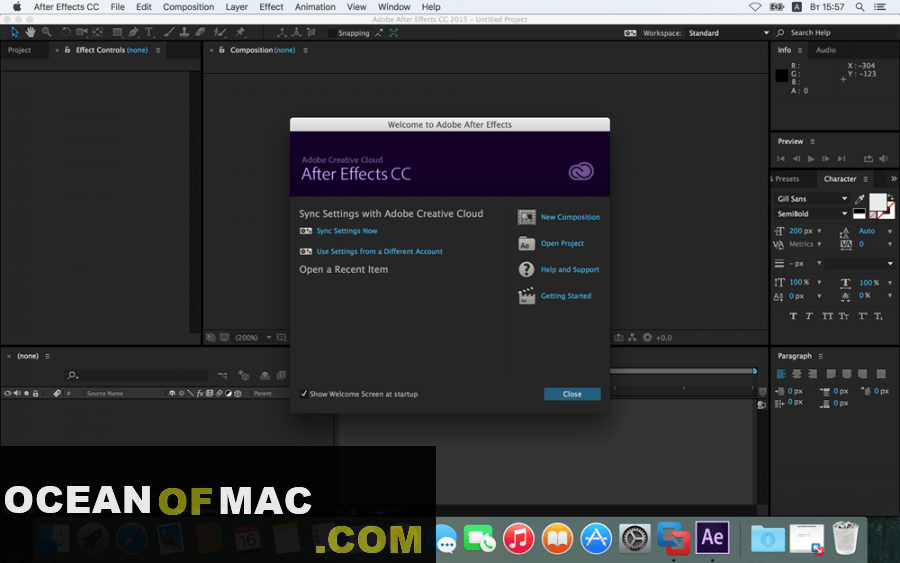This screenshot has width=900, height=563.
Task: Click the Character panel fill color swatch
Action: coord(877,202)
